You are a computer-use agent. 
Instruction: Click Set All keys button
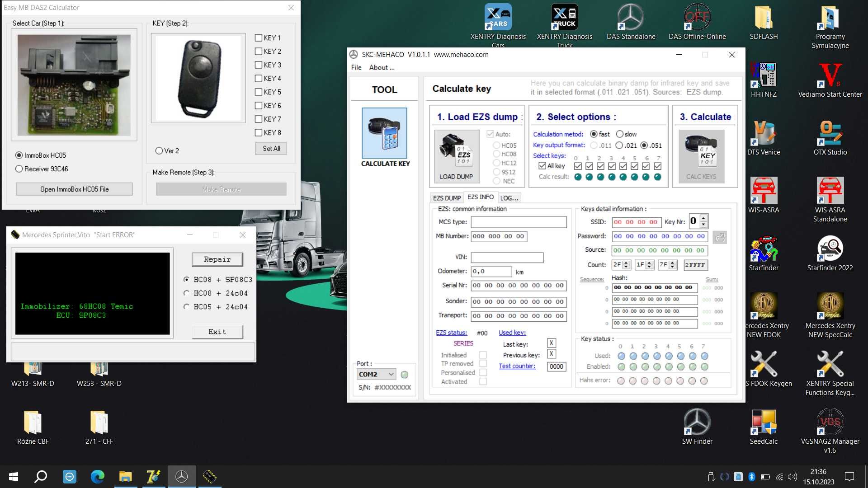click(270, 148)
